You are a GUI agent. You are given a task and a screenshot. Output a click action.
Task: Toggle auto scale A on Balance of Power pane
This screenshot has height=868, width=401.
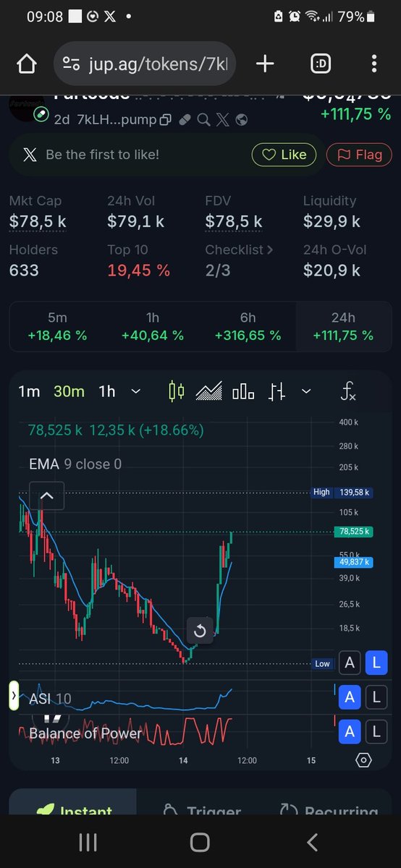(x=350, y=733)
